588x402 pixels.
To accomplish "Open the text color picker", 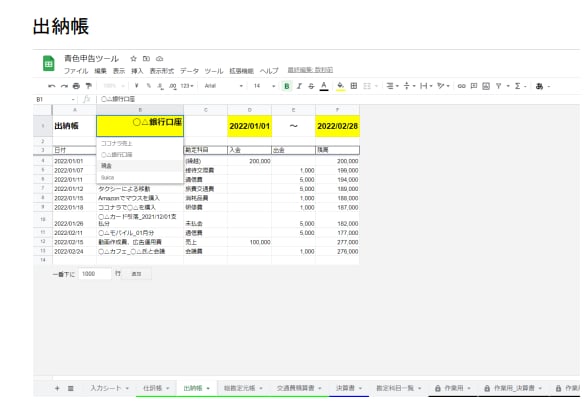I will pyautogui.click(x=324, y=86).
